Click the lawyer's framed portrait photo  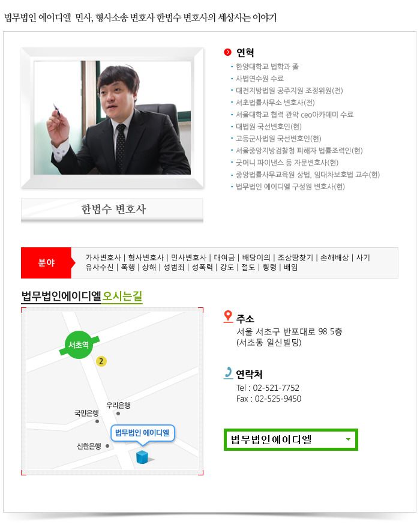pos(112,118)
